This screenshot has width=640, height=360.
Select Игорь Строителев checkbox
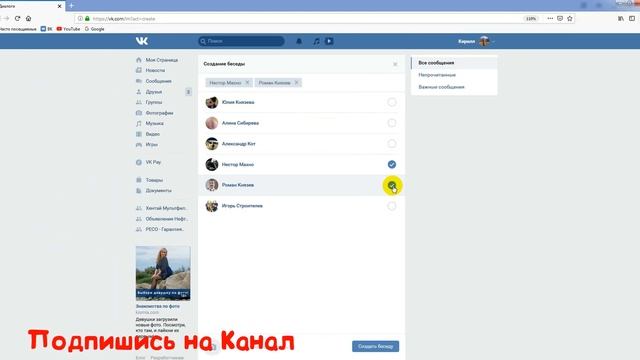[x=392, y=206]
